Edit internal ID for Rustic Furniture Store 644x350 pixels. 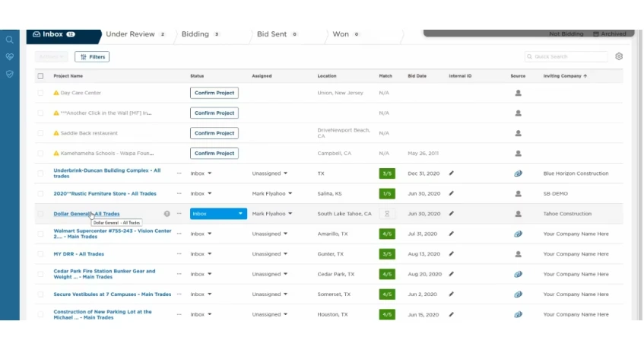[x=451, y=193]
